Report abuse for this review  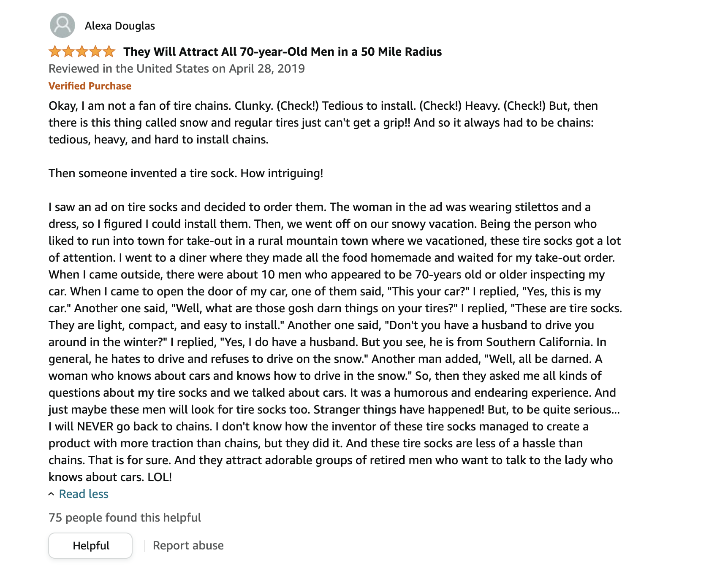(x=188, y=546)
